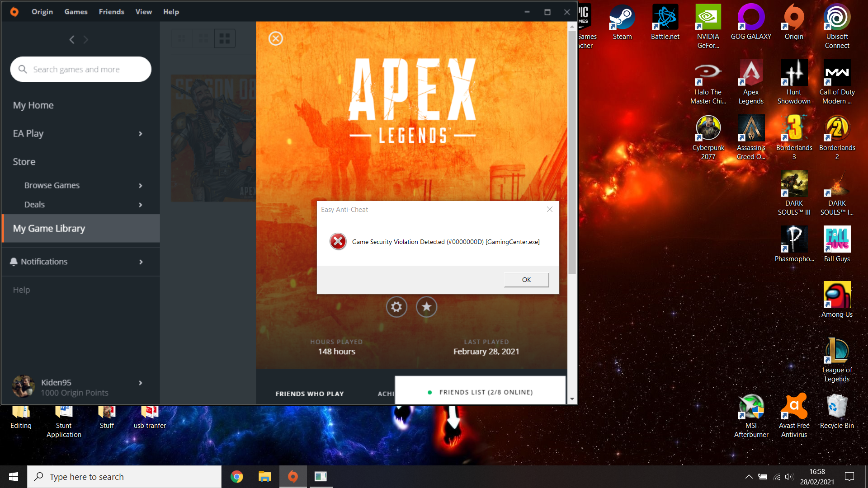868x488 pixels.
Task: Click the Windows search box on taskbar
Action: [124, 477]
